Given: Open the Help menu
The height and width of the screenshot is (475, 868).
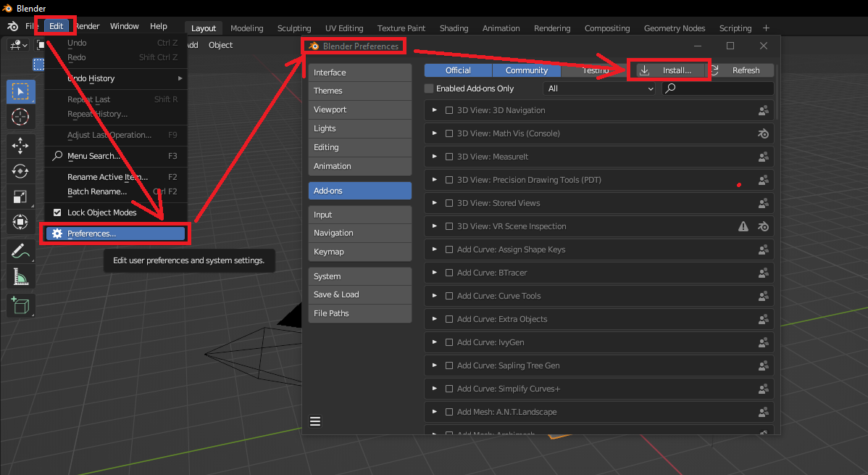Looking at the screenshot, I should [159, 26].
